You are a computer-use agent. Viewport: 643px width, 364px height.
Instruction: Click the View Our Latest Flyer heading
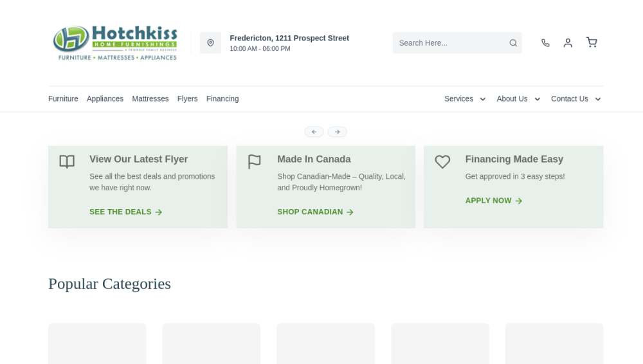[x=139, y=159]
